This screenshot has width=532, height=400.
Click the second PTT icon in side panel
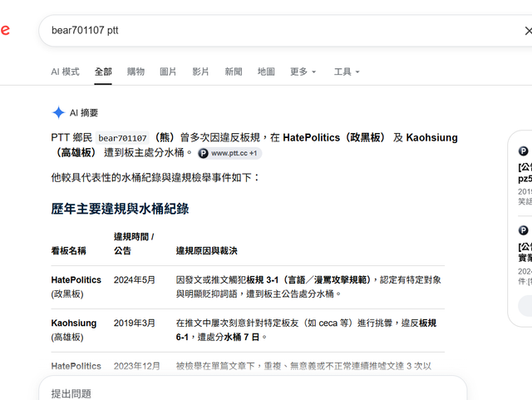(523, 230)
